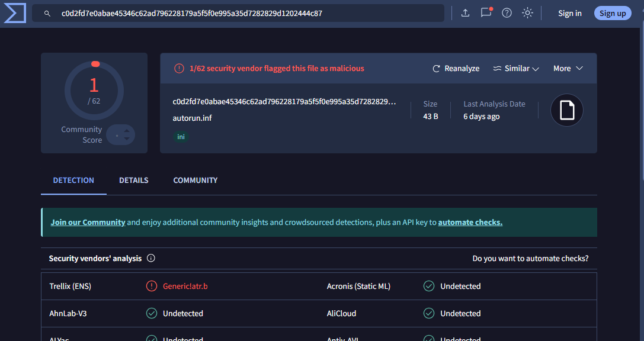Click Do you want to automate checks?
644x341 pixels.
(531, 259)
